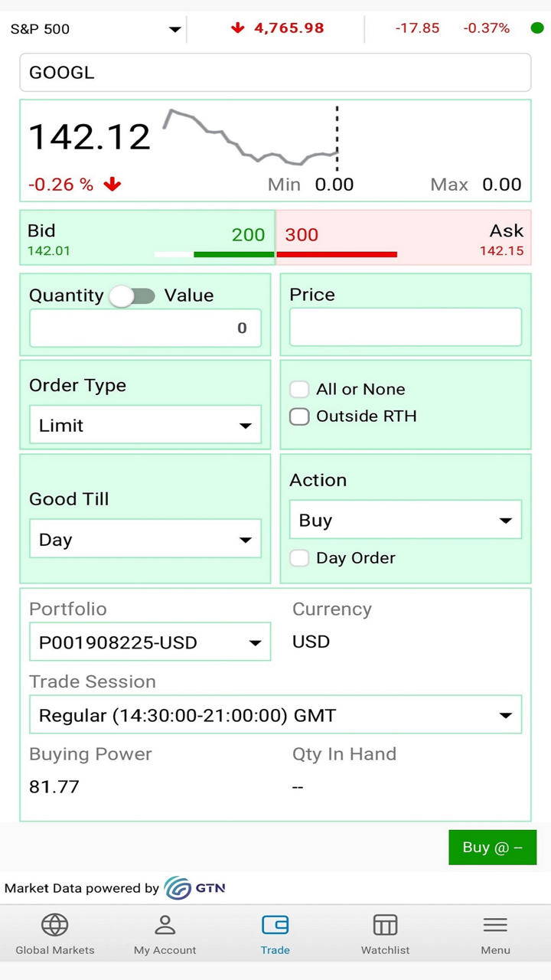Click the GOOGL symbol search field
The height and width of the screenshot is (980, 551).
tap(275, 73)
